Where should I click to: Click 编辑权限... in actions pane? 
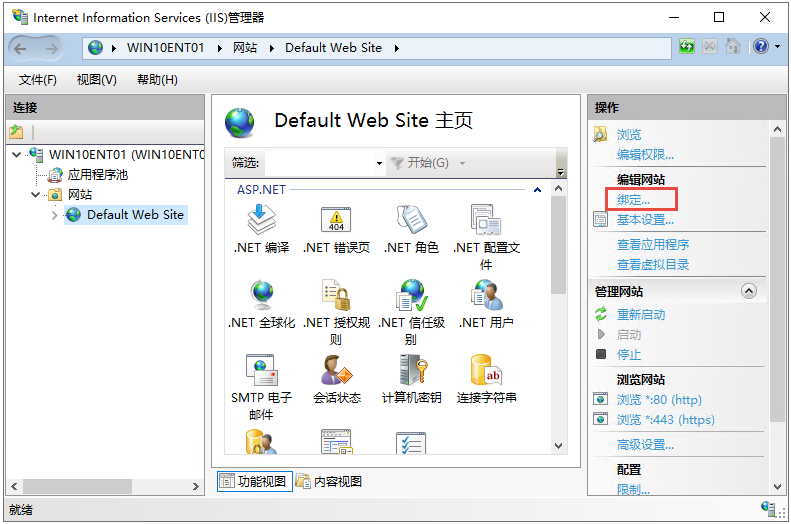tap(645, 154)
